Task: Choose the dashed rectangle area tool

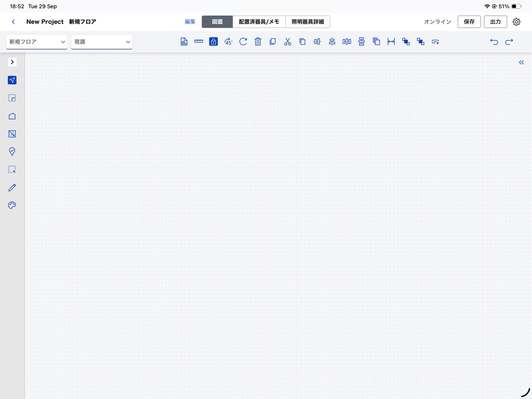Action: click(12, 98)
